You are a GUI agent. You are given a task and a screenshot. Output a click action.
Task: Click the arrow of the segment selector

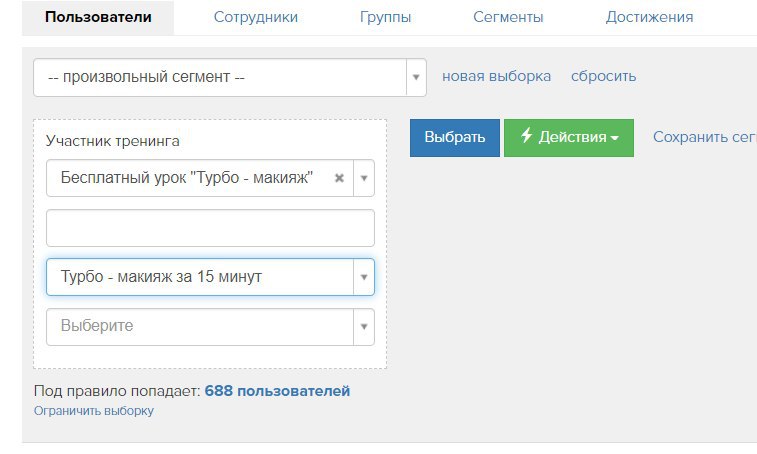click(x=416, y=77)
